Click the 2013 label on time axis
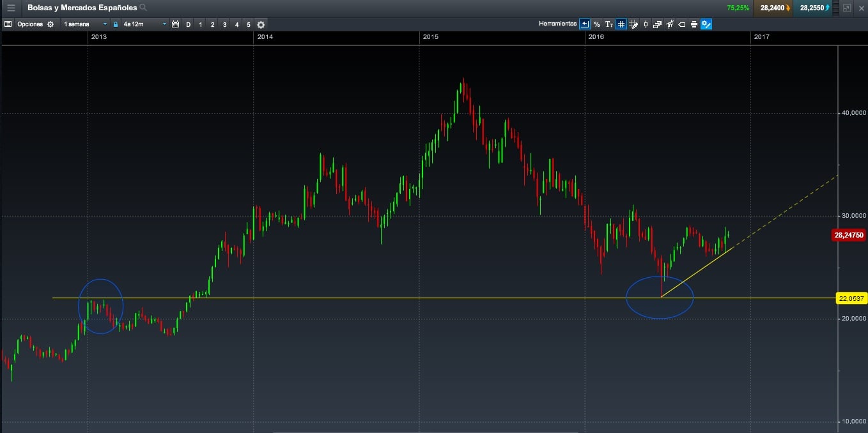Image resolution: width=868 pixels, height=433 pixels. [99, 37]
